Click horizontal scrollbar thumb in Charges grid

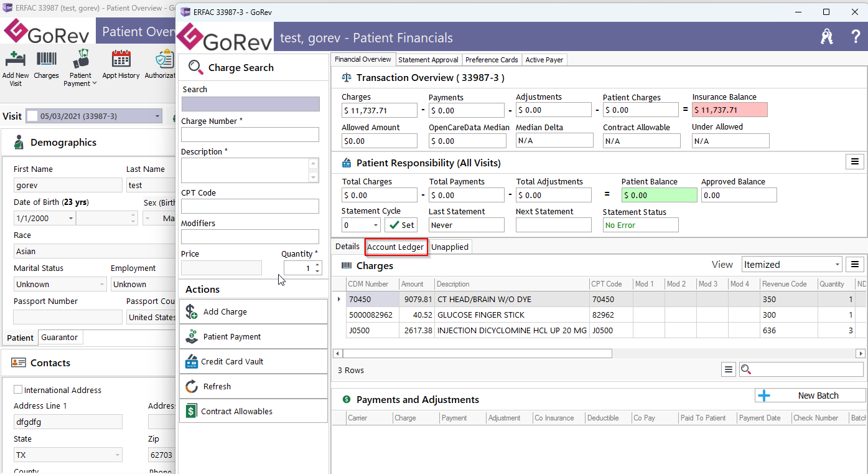tap(476, 354)
